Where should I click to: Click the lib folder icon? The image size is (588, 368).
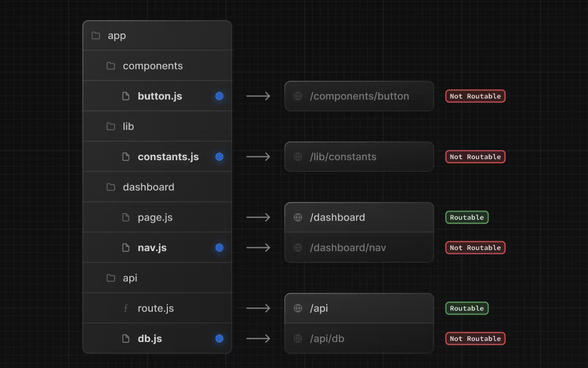(x=110, y=126)
